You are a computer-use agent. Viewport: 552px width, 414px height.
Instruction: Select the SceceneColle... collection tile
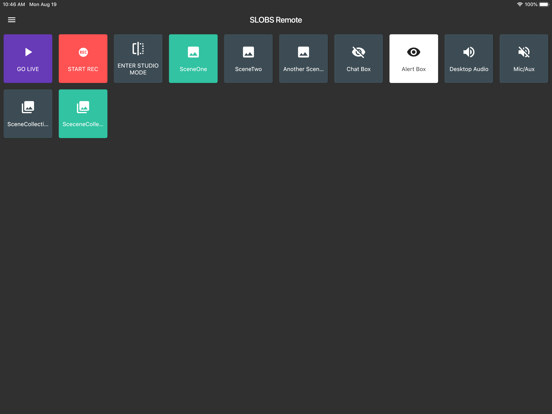coord(83,113)
